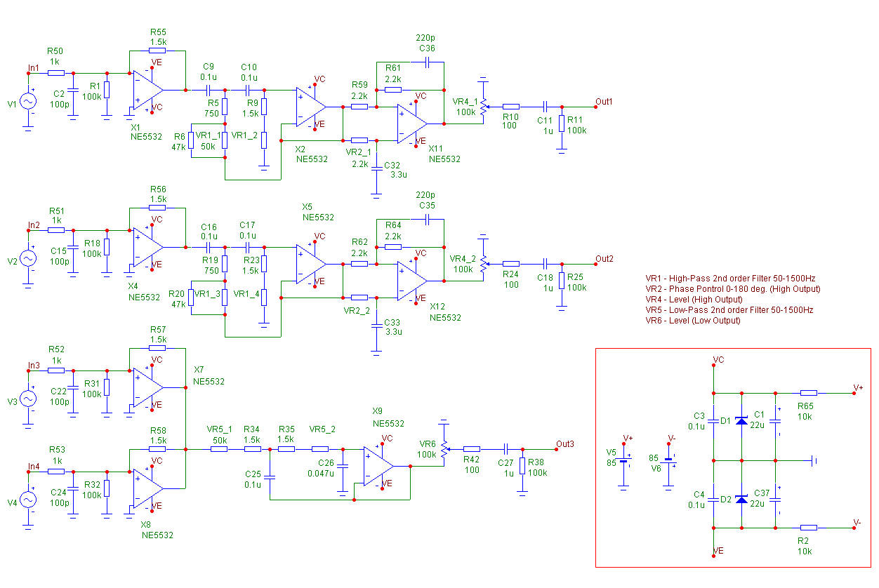Select the C32 3.3u capacitor

click(376, 168)
